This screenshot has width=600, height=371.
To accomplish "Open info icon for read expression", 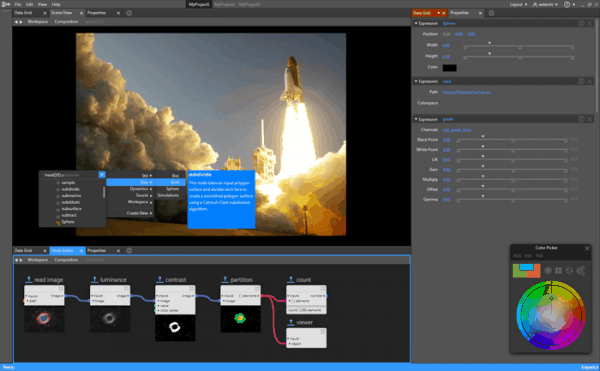I will (x=581, y=81).
